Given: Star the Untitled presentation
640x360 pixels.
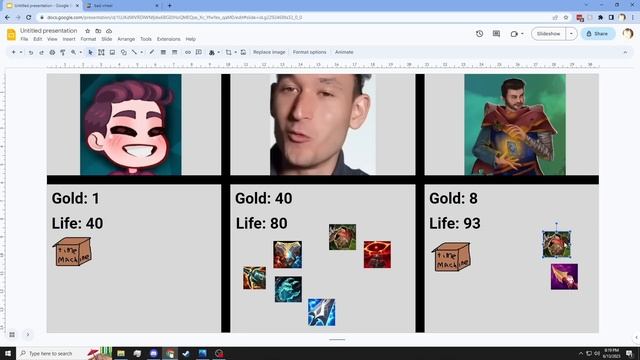Looking at the screenshot, I should point(87,31).
